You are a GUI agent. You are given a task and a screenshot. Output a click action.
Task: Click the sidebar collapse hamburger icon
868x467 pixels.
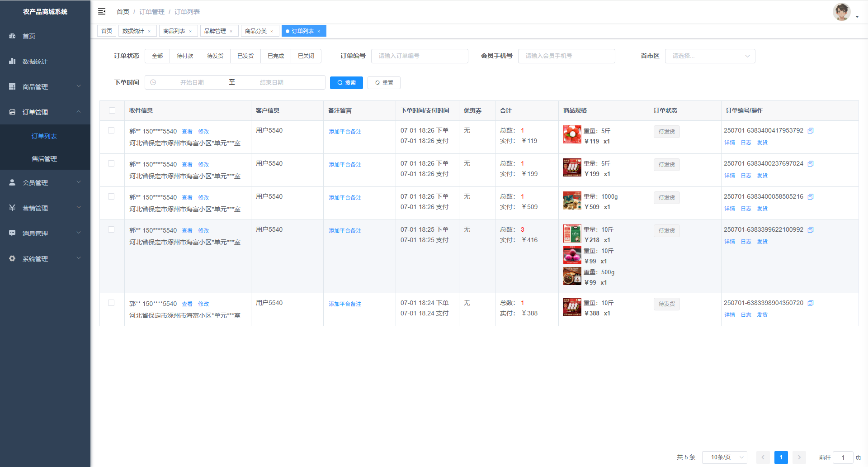coord(102,11)
